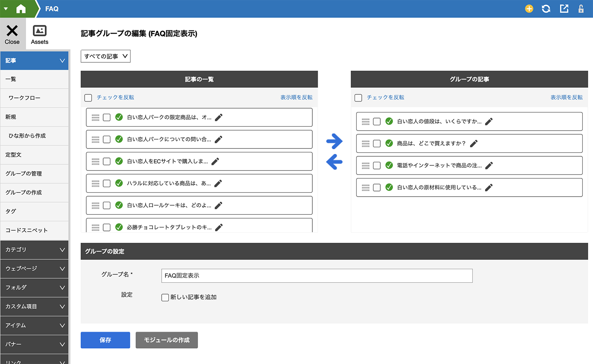Viewport: 593px width, 364px height.
Task: Click 表示順を反転 in 記事の一覧
Action: tap(296, 98)
